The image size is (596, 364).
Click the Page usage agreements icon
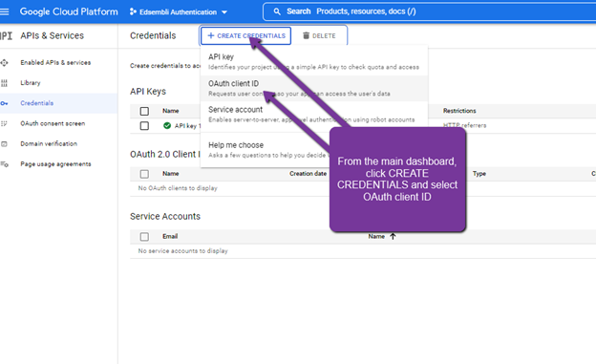click(x=4, y=164)
